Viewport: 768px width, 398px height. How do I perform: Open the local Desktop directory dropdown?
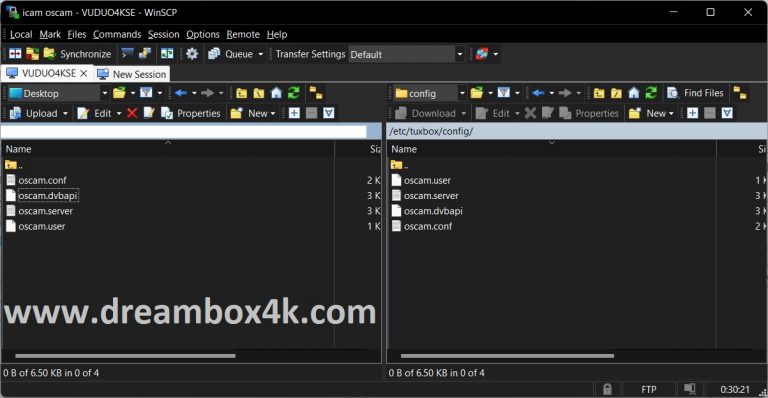pos(58,93)
